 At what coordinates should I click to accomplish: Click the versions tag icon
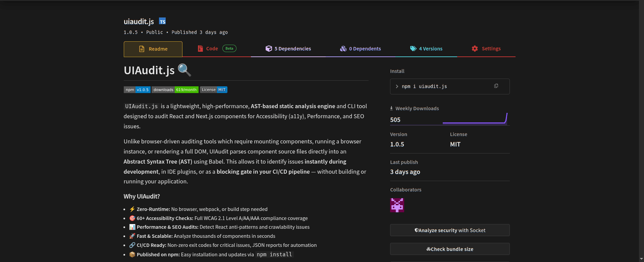coord(413,49)
